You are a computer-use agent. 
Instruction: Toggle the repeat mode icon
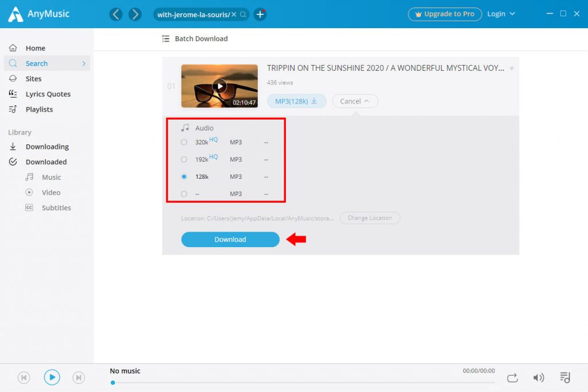click(x=512, y=378)
